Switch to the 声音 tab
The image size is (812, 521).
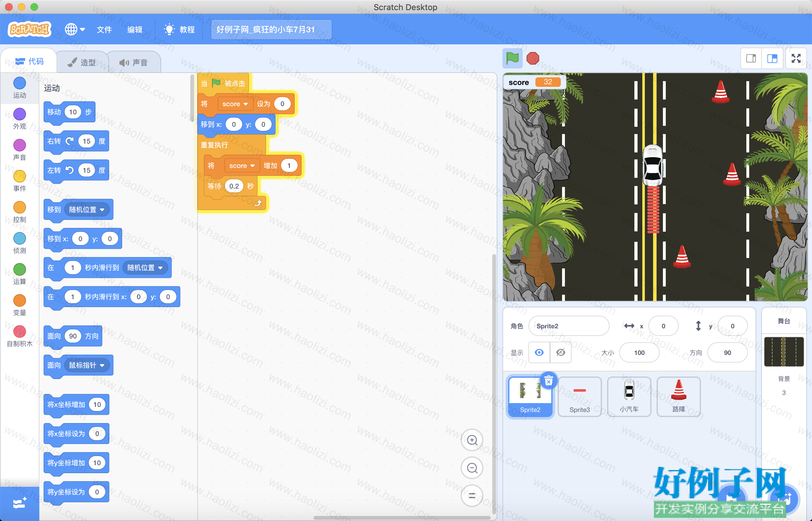134,62
